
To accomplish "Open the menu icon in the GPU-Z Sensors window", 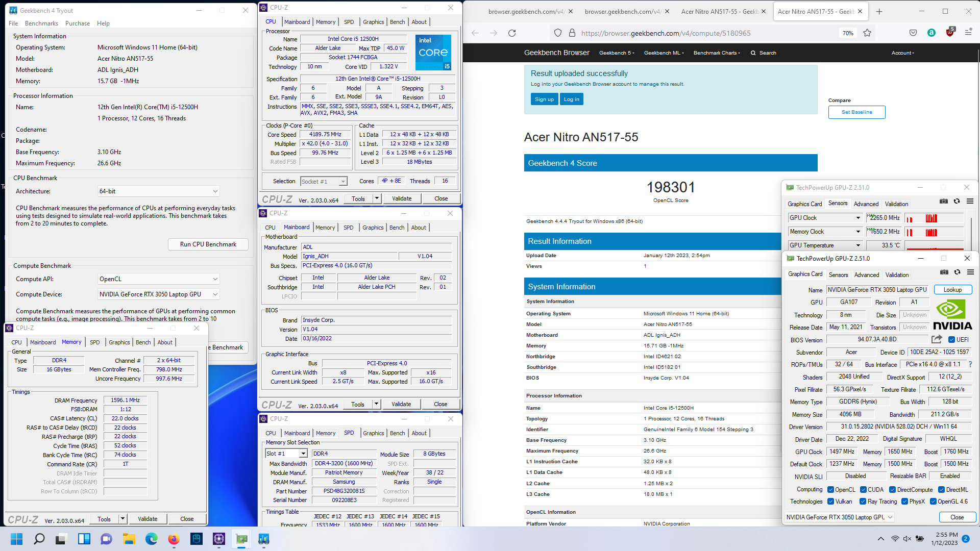I will pyautogui.click(x=970, y=201).
